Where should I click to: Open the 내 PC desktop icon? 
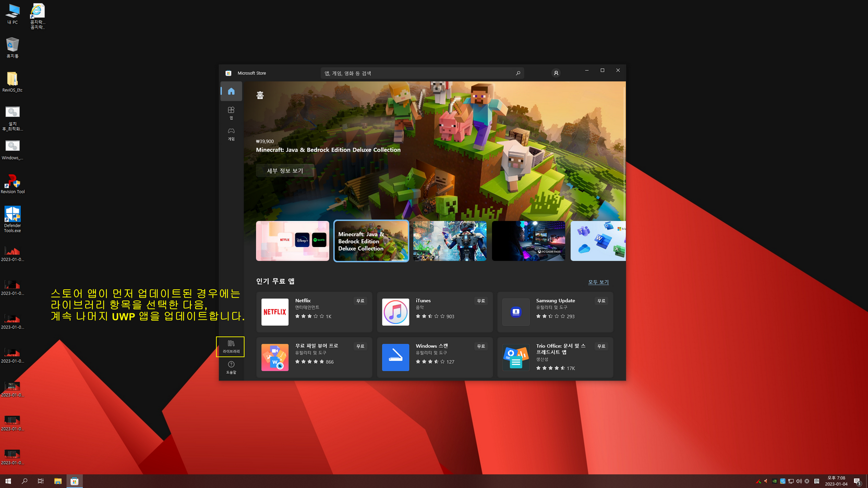(13, 14)
